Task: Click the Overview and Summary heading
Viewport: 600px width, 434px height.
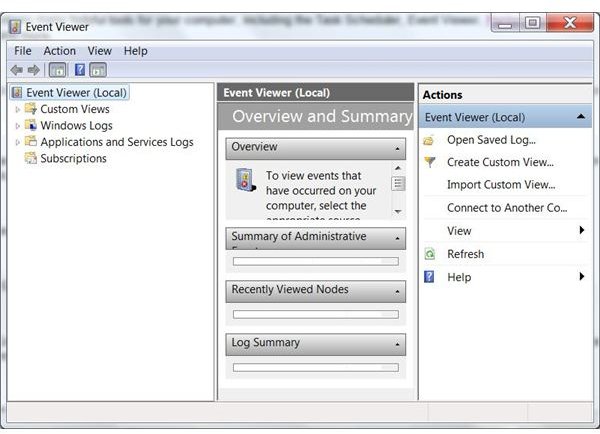Action: click(322, 116)
